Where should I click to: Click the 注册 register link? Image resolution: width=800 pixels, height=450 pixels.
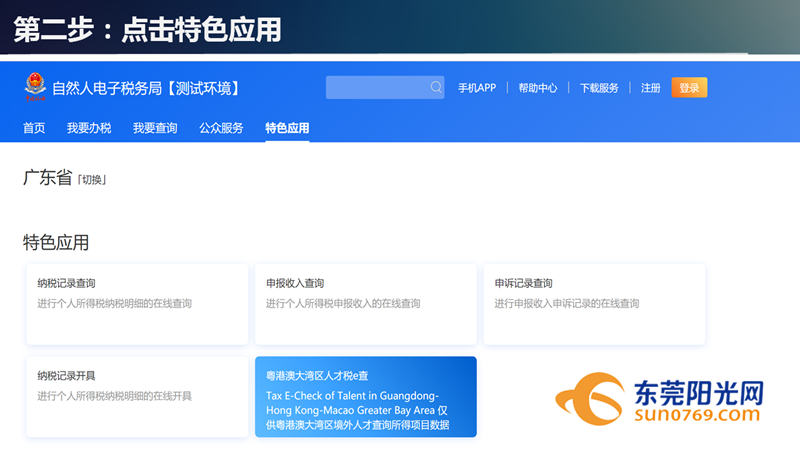pyautogui.click(x=651, y=88)
